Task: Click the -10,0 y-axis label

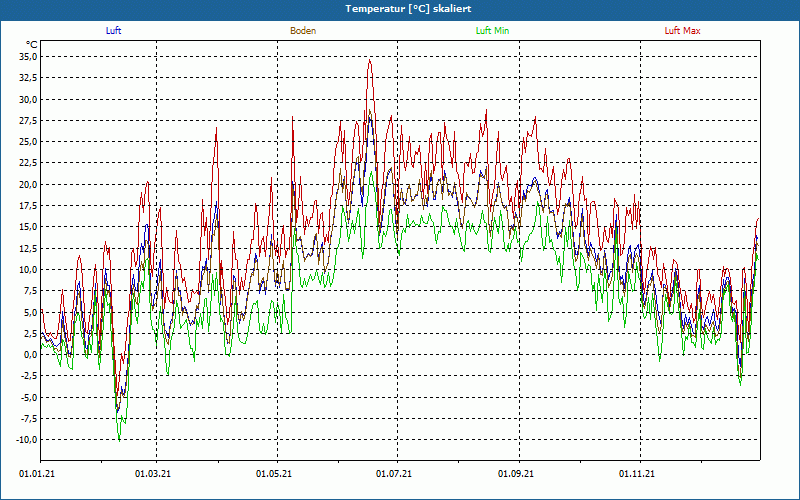Action: pyautogui.click(x=27, y=440)
